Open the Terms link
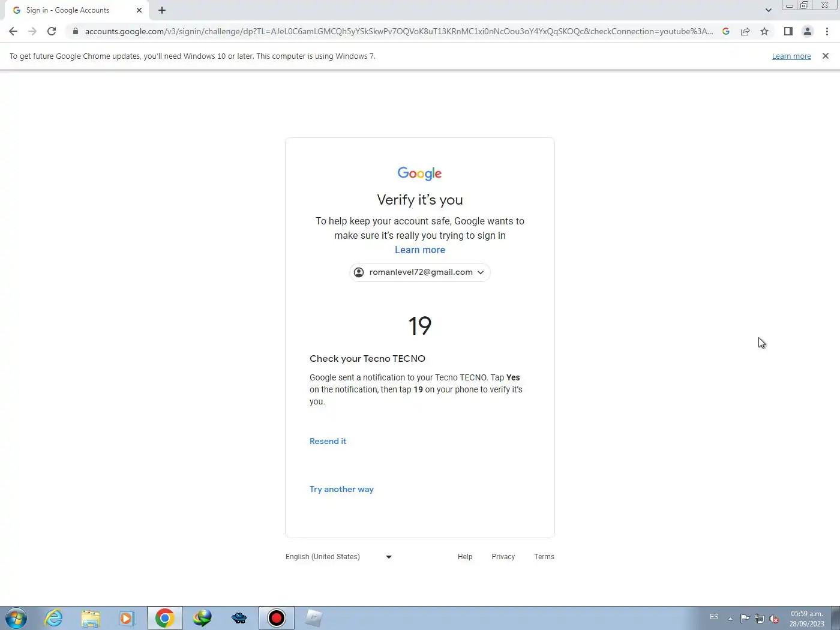The height and width of the screenshot is (630, 840). point(544,557)
